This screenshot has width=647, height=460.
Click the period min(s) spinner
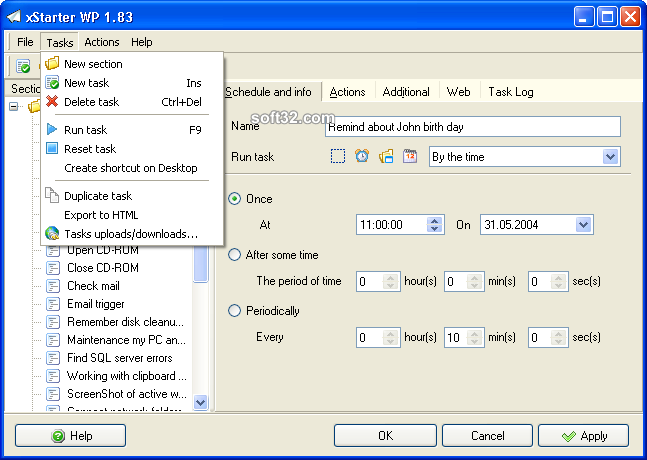[x=475, y=281]
